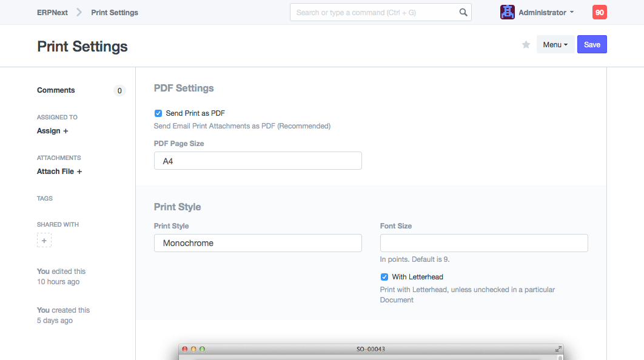Open the 90 notifications badge
The height and width of the screenshot is (360, 644).
(599, 12)
